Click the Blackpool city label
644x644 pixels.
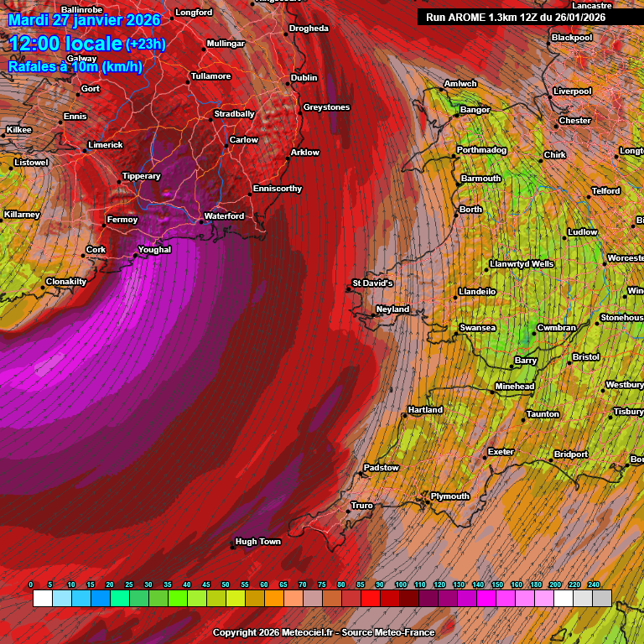coord(572,38)
